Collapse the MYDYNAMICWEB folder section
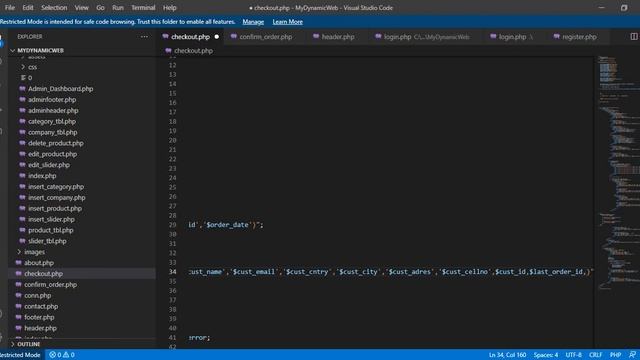This screenshot has height=360, width=640. coord(40,51)
